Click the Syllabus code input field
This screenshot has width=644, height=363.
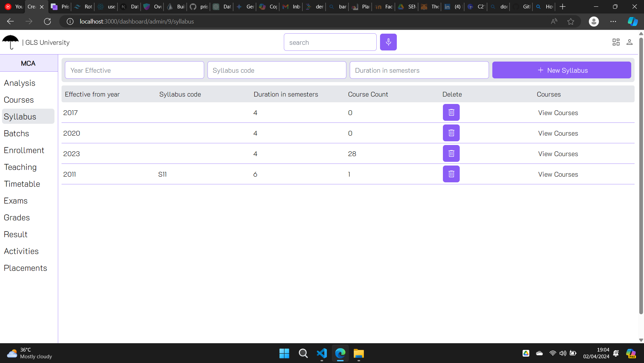coord(276,70)
